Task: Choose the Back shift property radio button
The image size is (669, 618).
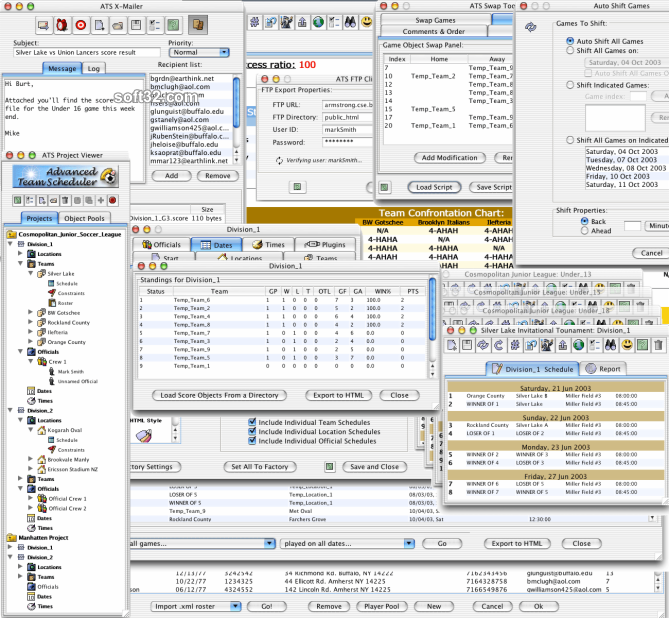Action: click(585, 221)
